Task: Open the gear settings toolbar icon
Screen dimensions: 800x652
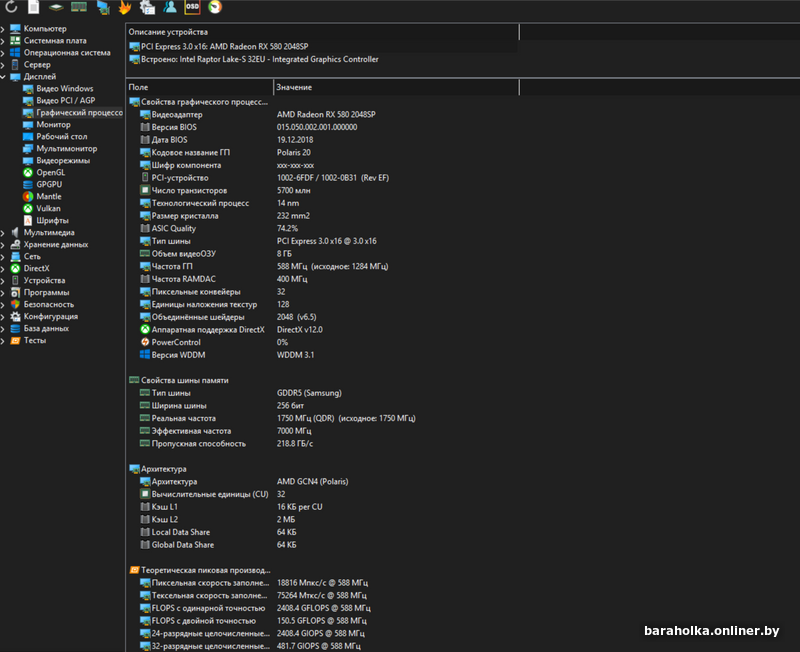Action: 147,7
